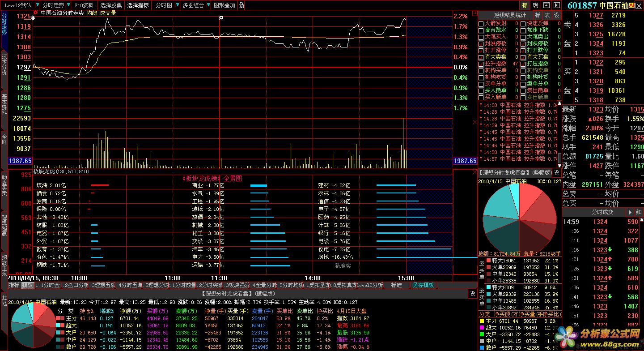Enable the 大笔买入 checkbox
Viewport: 644px width, 351px height.
tap(481, 37)
